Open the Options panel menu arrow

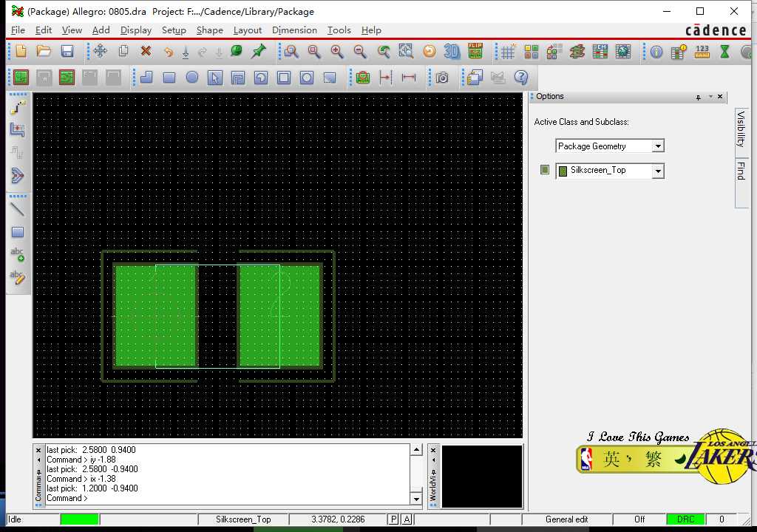(x=710, y=97)
